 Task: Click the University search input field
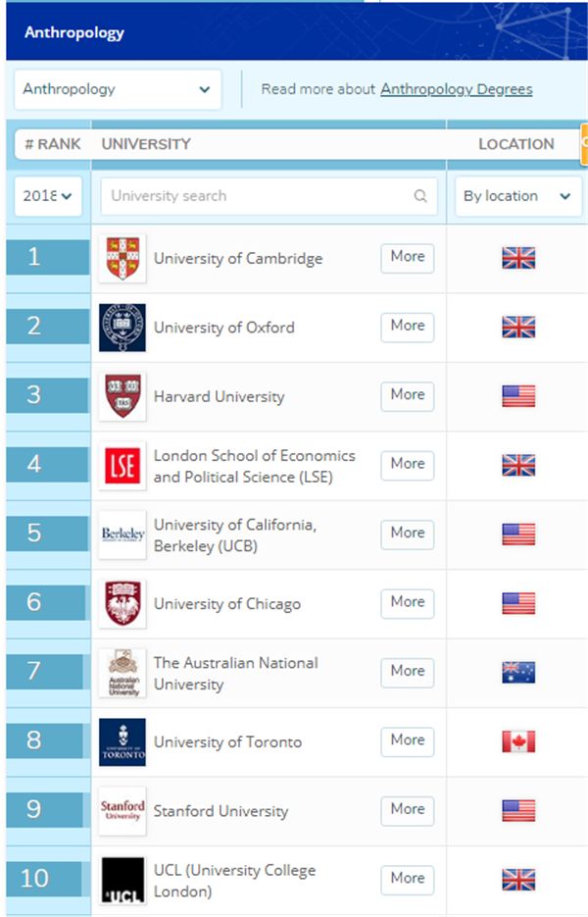[x=269, y=196]
